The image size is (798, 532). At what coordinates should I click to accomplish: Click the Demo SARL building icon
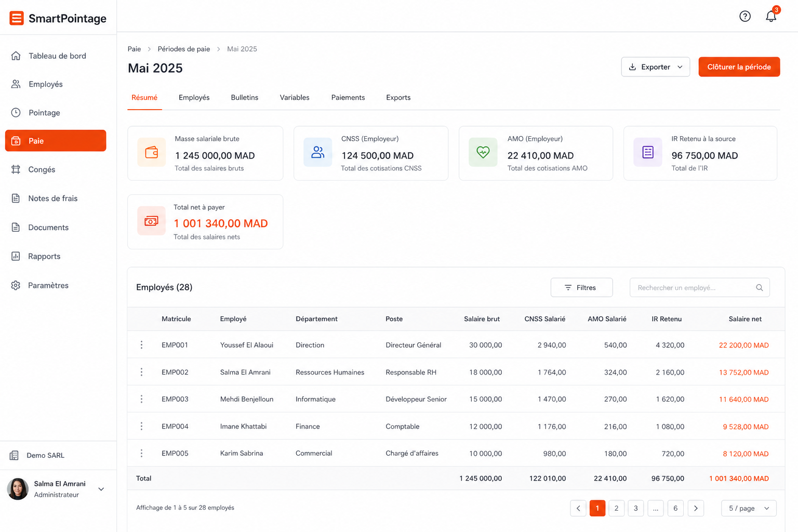click(14, 455)
